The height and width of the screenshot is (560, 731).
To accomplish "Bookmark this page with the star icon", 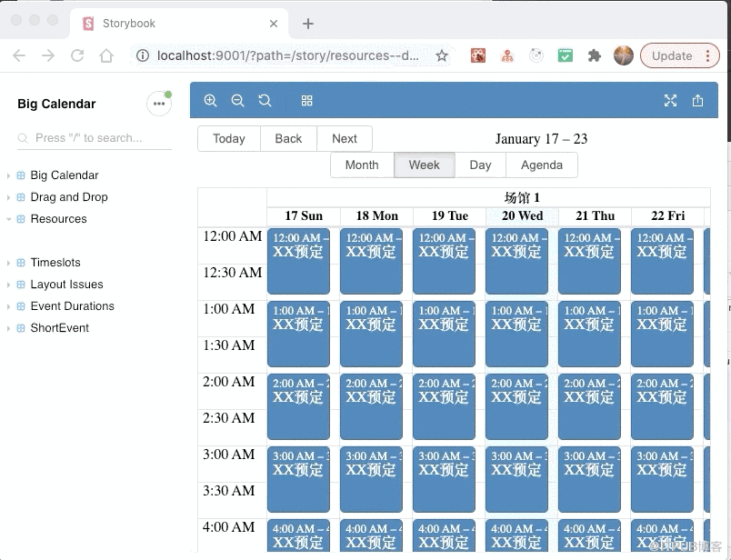I will point(442,56).
